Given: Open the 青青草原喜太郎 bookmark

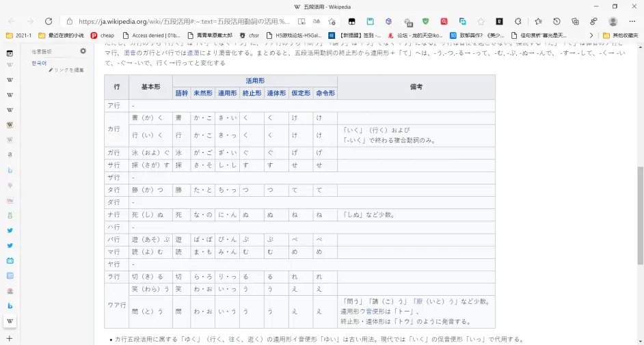Looking at the screenshot, I should [209, 36].
